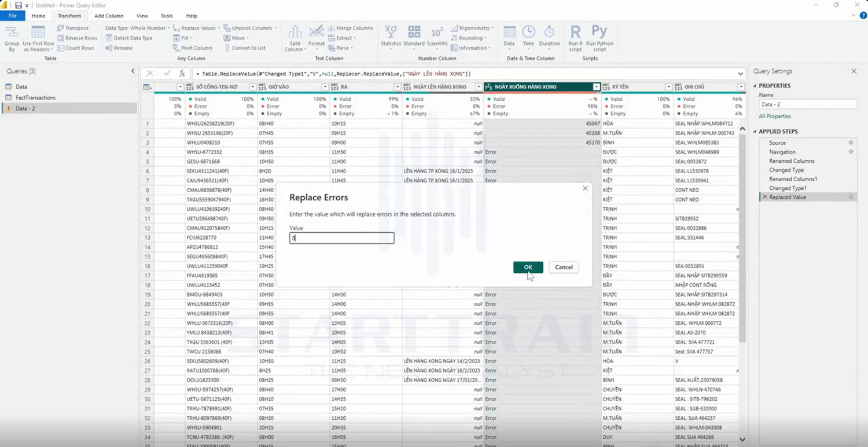Click Use First Row as Headers

38,39
